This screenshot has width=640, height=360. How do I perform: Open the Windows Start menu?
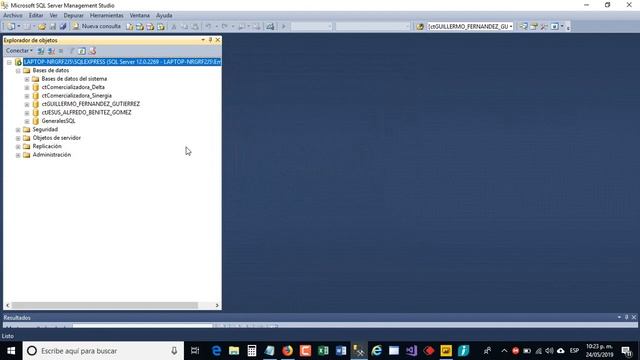[x=11, y=351]
